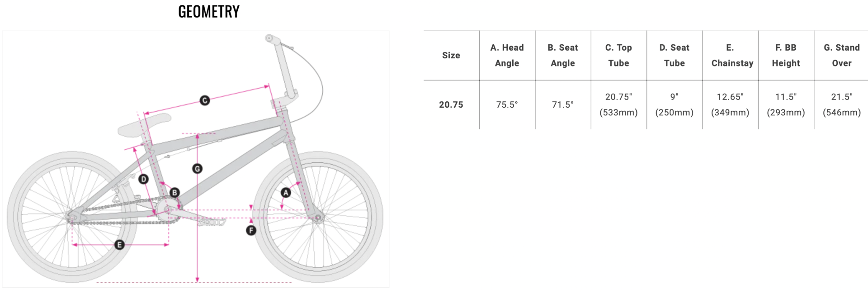The width and height of the screenshot is (868, 294).
Task: Click the bike saddle in the diagram
Action: click(144, 124)
